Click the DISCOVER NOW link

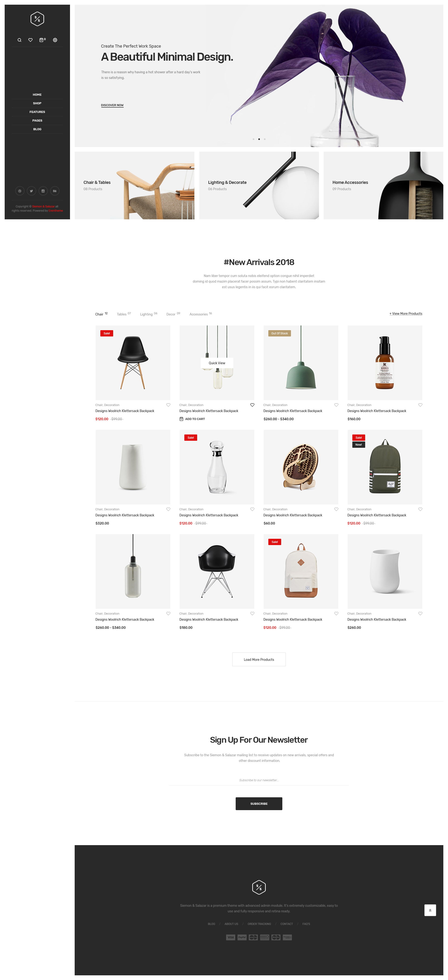[x=112, y=105]
